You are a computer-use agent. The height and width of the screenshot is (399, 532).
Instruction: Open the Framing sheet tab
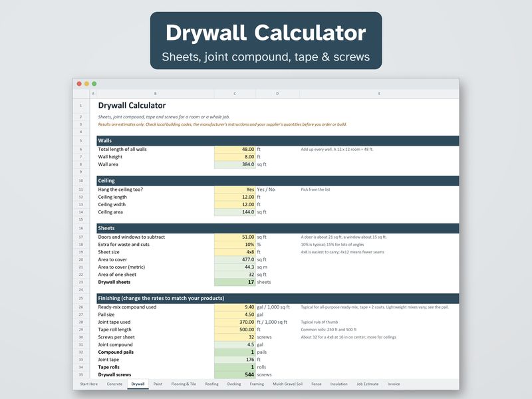coord(257,384)
